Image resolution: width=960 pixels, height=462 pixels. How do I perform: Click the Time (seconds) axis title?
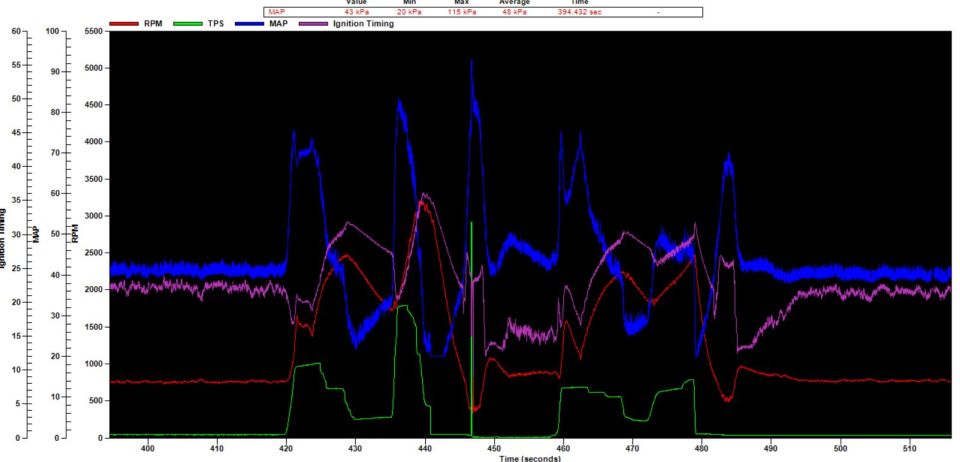point(530,458)
